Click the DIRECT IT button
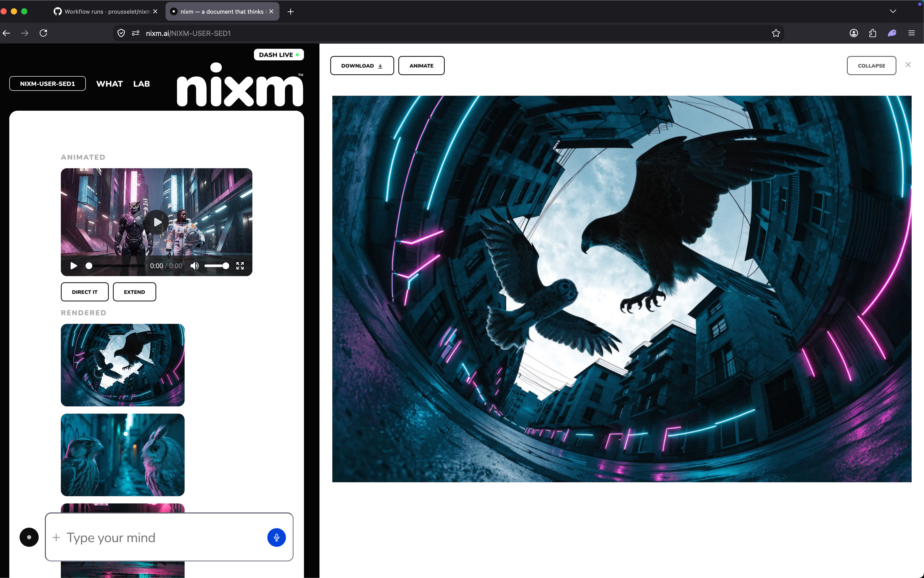 [85, 292]
